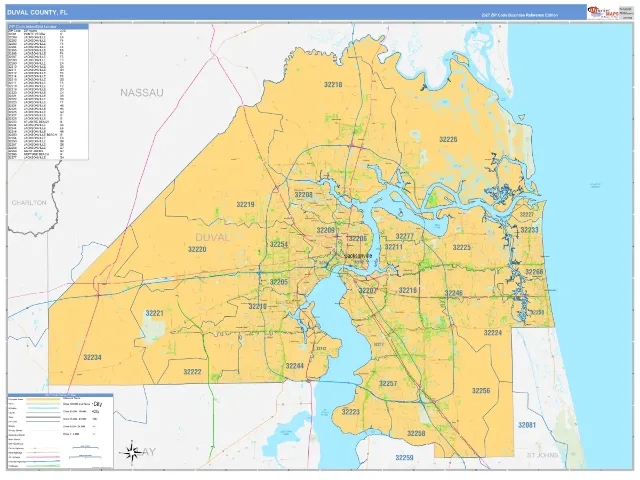Image resolution: width=640 pixels, height=480 pixels.
Task: Select ZIP code 32219 on the map
Action: click(x=245, y=204)
